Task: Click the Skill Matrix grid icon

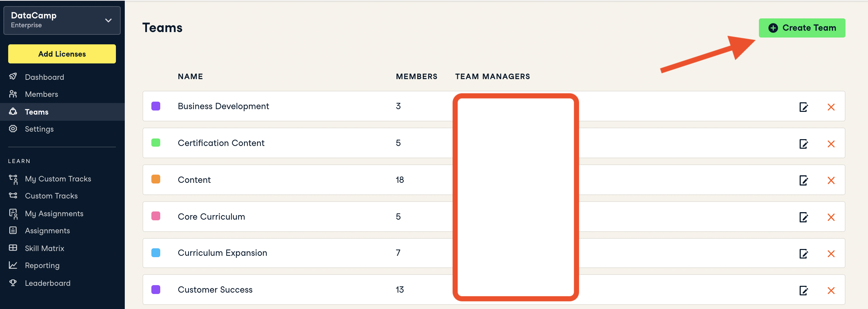Action: point(13,248)
